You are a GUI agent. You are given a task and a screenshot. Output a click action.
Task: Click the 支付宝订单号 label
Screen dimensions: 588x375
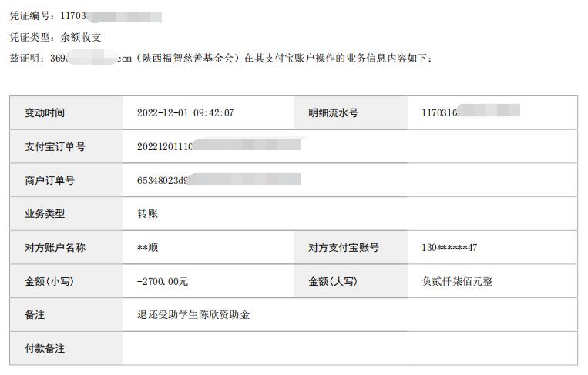point(55,146)
